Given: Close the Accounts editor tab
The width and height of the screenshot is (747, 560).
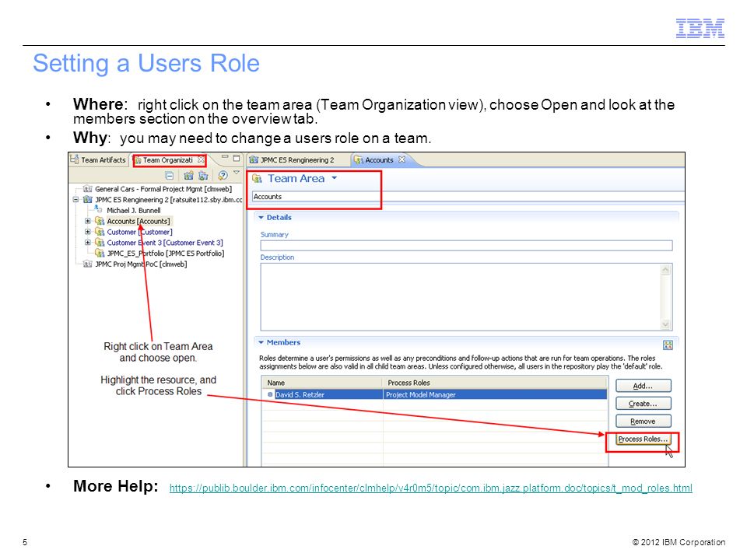Looking at the screenshot, I should (402, 159).
